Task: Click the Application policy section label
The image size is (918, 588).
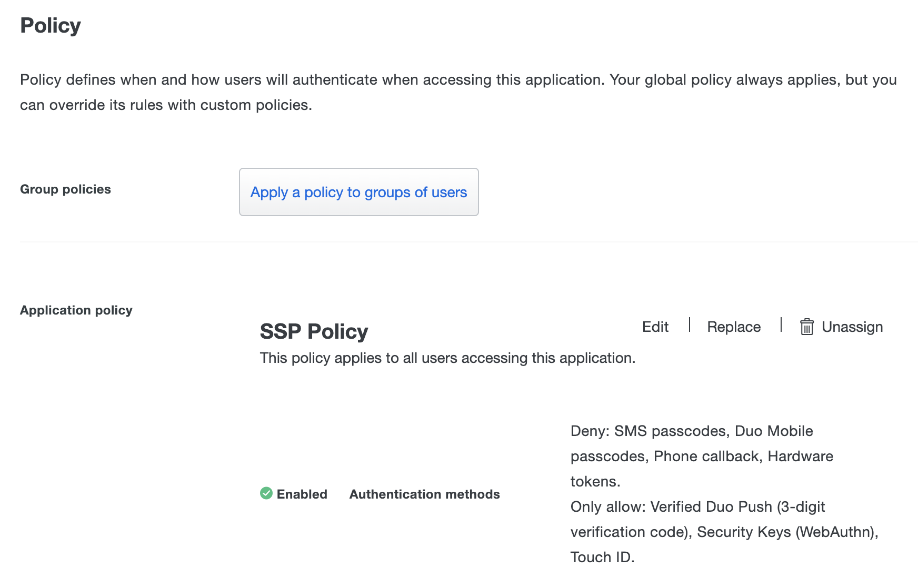Action: pyautogui.click(x=76, y=310)
